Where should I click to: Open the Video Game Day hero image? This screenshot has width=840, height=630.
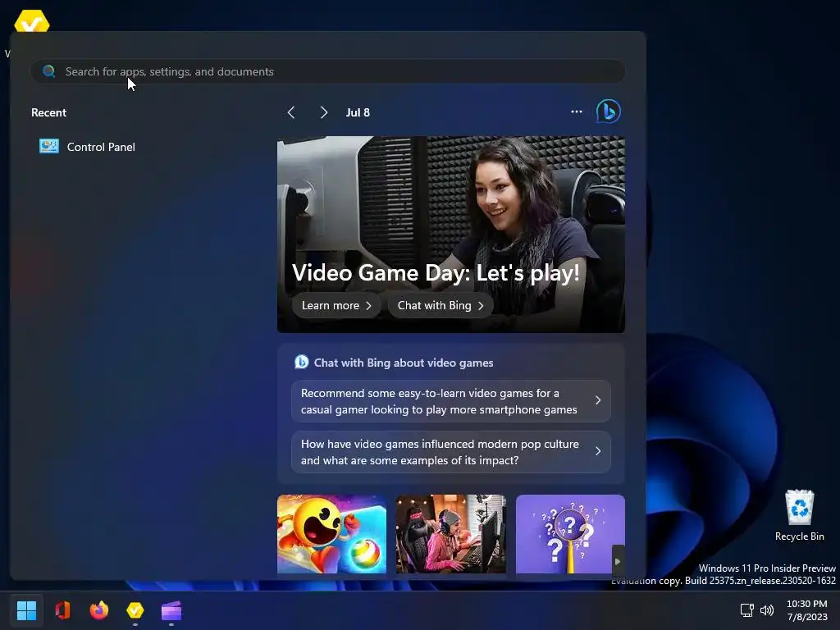(451, 234)
